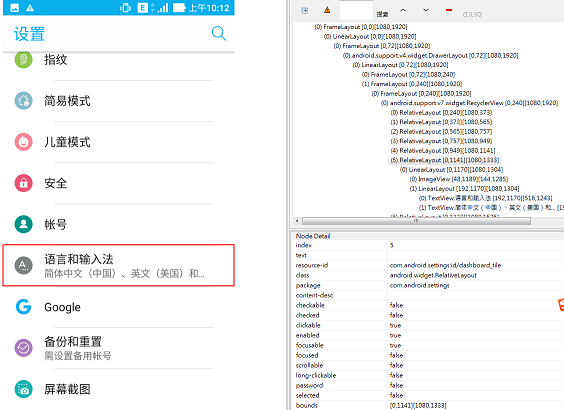Click the expand-all tree icon in toolbar
Image resolution: width=564 pixels, height=410 pixels.
pyautogui.click(x=305, y=10)
